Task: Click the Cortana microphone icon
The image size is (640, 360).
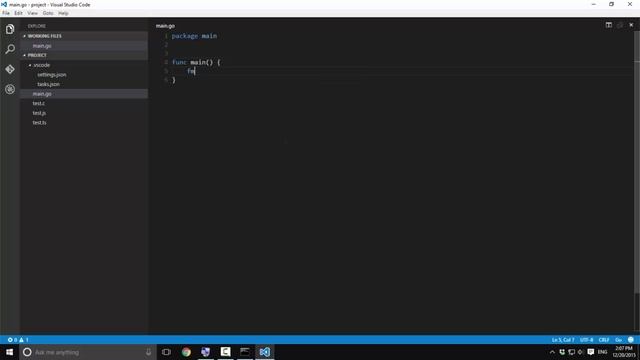Action: [x=148, y=352]
